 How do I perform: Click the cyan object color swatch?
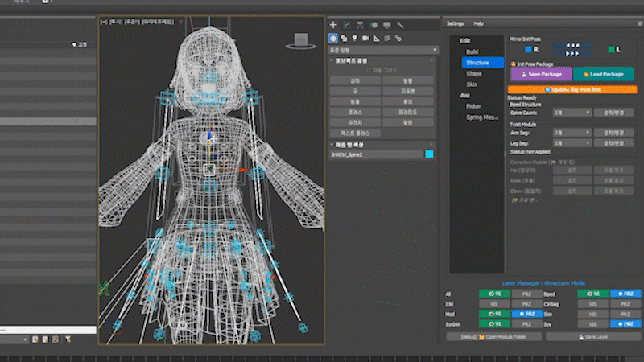click(x=429, y=154)
